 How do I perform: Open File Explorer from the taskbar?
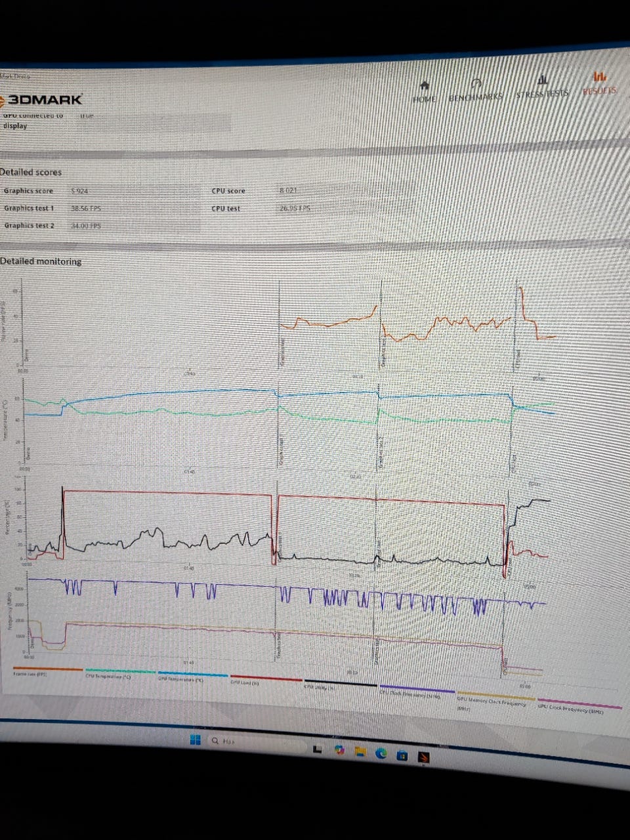[360, 751]
